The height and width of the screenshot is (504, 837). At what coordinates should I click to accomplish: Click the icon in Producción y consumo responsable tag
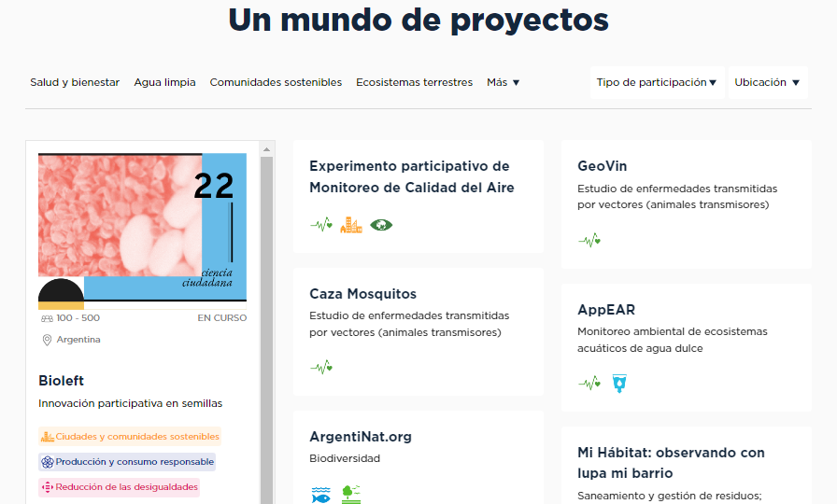[48, 462]
